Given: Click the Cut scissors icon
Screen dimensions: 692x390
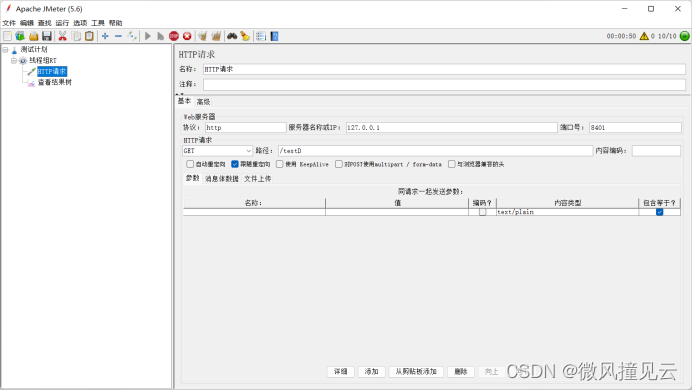Looking at the screenshot, I should (x=63, y=36).
